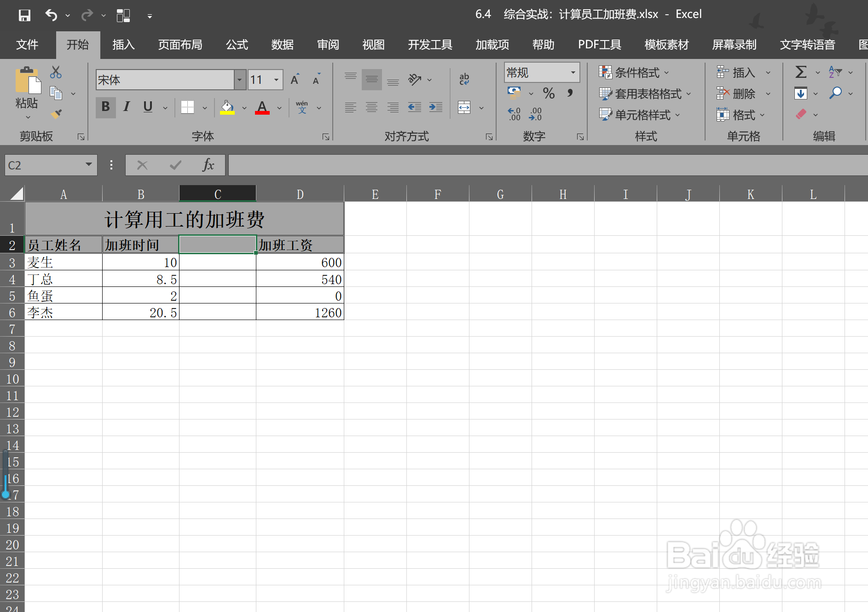Click the Find and Select magnifier icon
This screenshot has height=612, width=868.
(x=835, y=93)
